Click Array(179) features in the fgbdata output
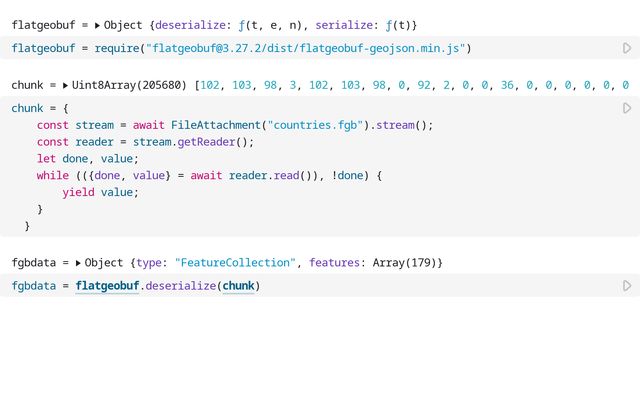 pos(404,263)
